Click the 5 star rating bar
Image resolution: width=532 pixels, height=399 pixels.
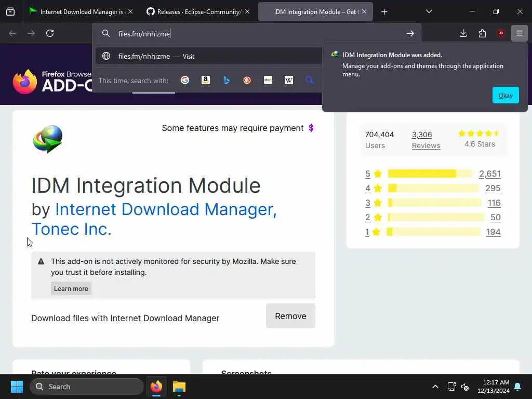(x=430, y=174)
